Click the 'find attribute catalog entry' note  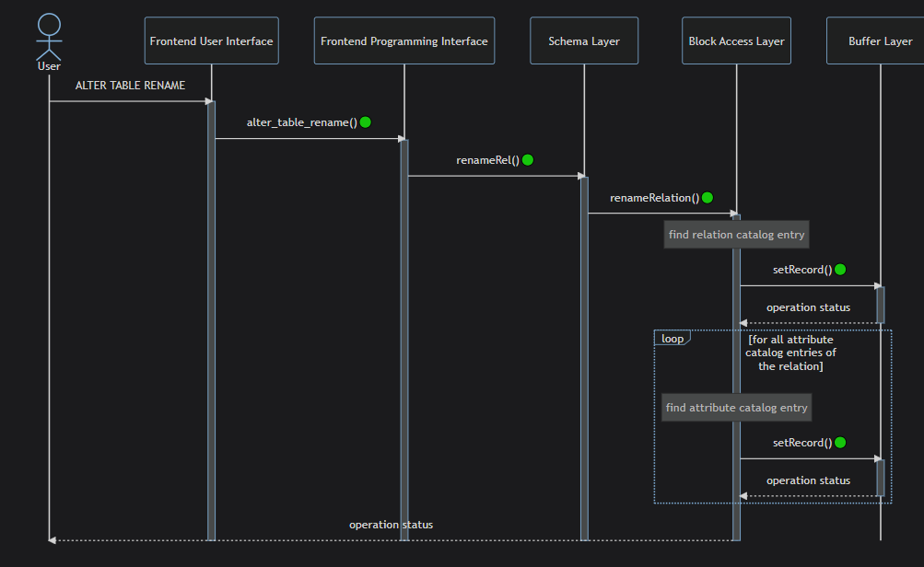[737, 408]
